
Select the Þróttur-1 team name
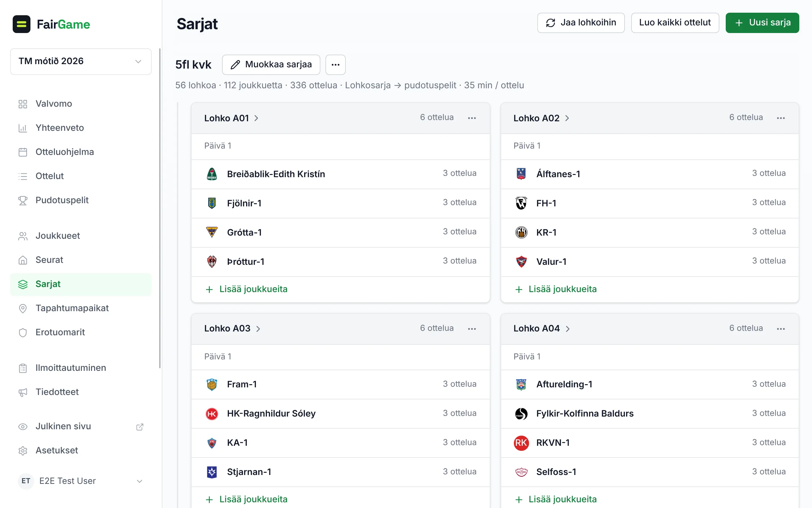point(246,262)
